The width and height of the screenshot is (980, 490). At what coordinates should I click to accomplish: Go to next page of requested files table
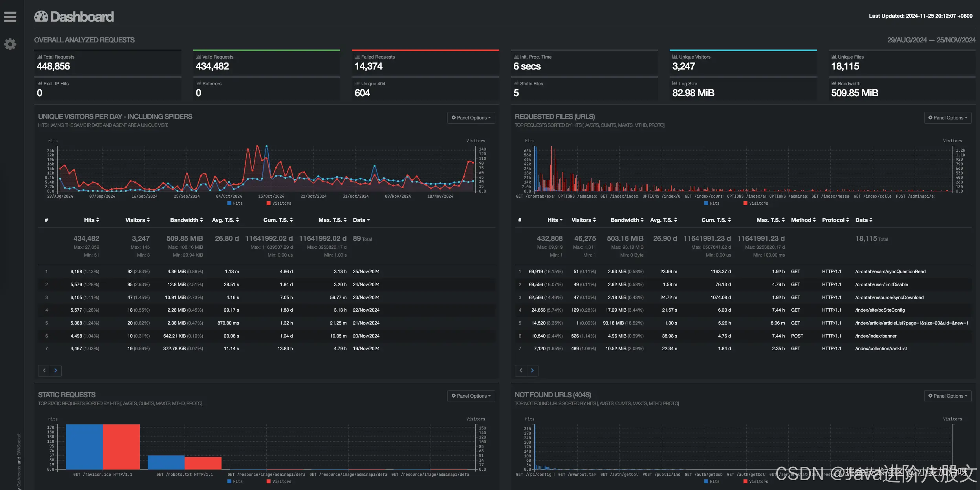[x=532, y=370]
